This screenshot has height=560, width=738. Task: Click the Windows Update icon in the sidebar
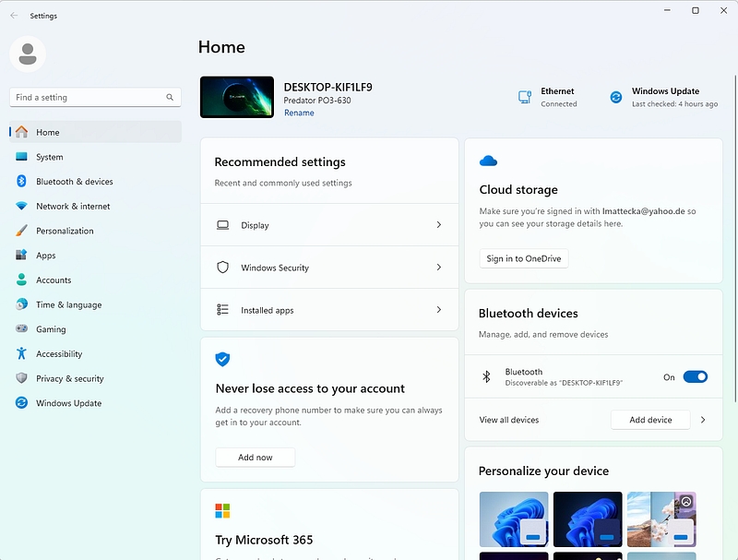coord(21,403)
